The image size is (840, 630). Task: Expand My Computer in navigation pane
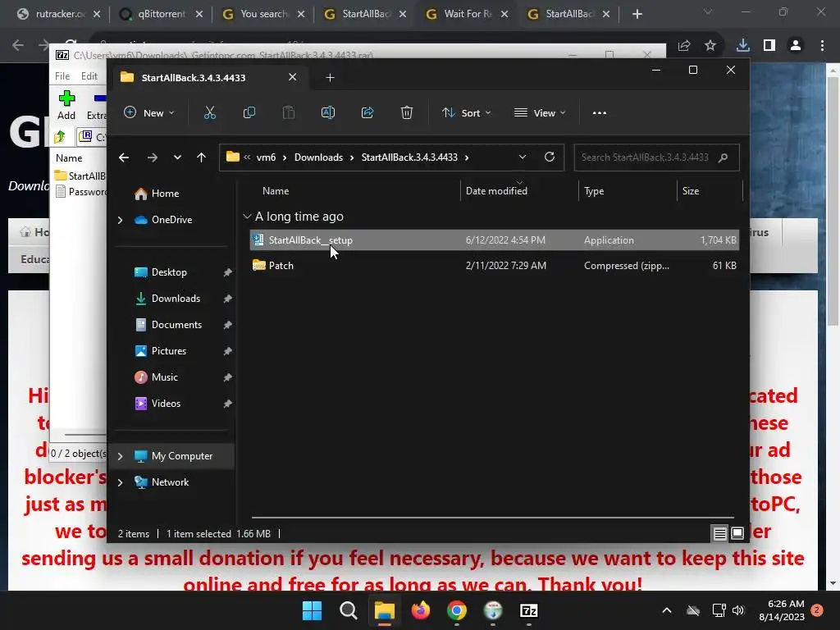click(x=120, y=456)
